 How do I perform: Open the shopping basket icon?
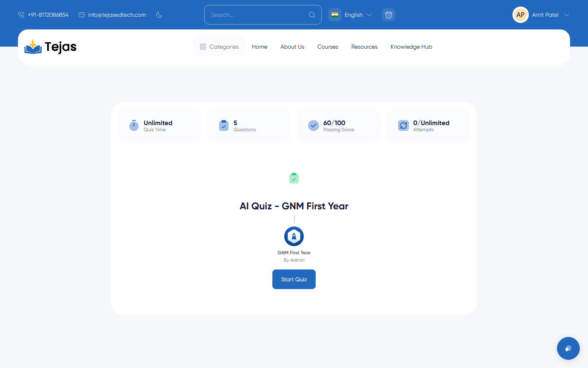point(389,15)
